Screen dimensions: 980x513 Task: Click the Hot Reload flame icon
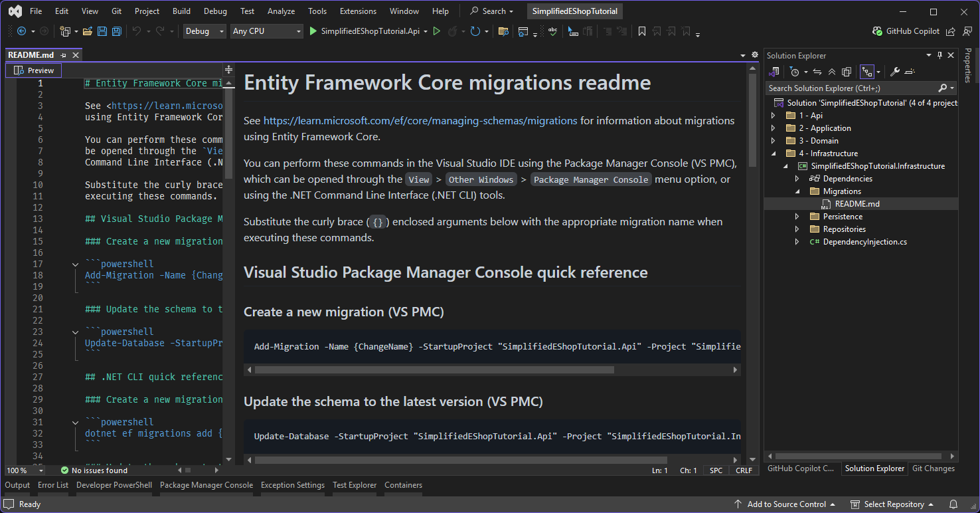[x=452, y=31]
